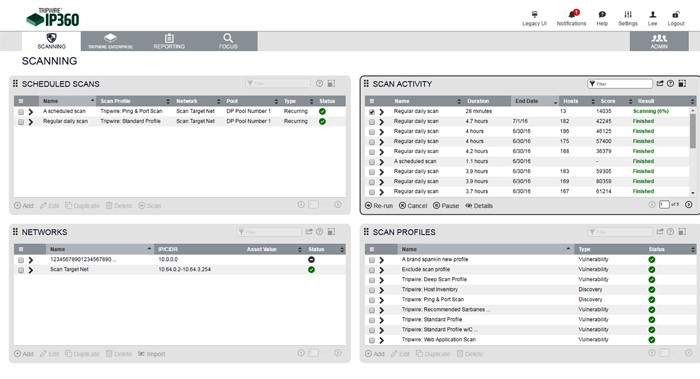Image resolution: width=700 pixels, height=379 pixels.
Task: Click the Scan Activity filter field
Action: pos(620,83)
